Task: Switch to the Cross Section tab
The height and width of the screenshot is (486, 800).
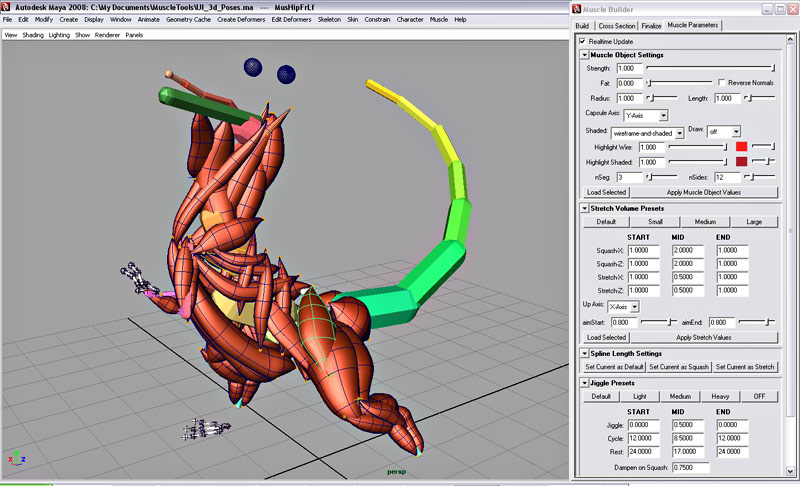Action: coord(617,26)
